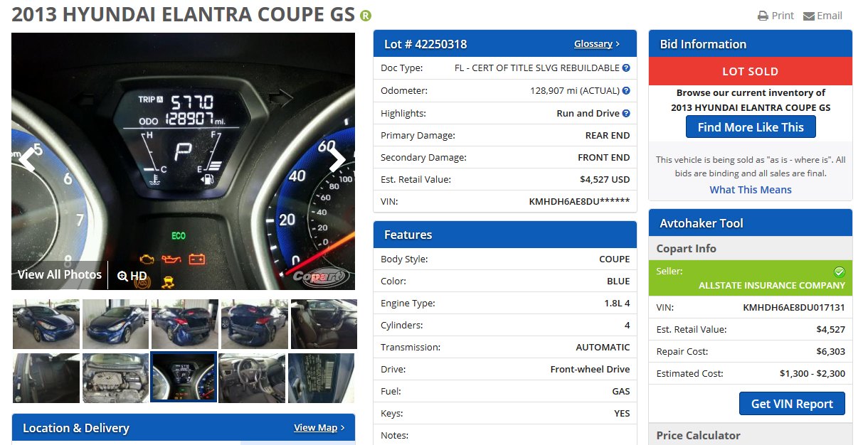
Task: Click Repair Cost $6,303 value
Action: click(x=830, y=351)
